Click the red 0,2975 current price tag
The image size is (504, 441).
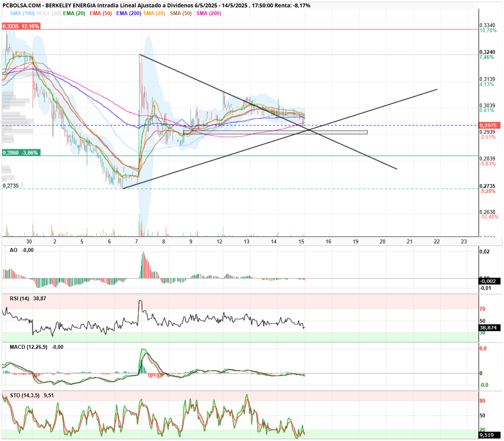click(x=490, y=125)
